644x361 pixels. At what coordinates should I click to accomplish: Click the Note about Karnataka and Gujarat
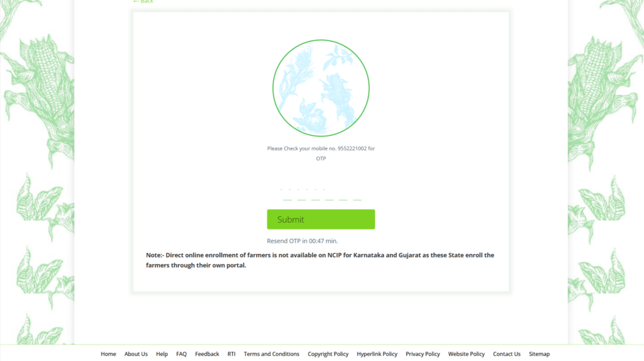(320, 260)
